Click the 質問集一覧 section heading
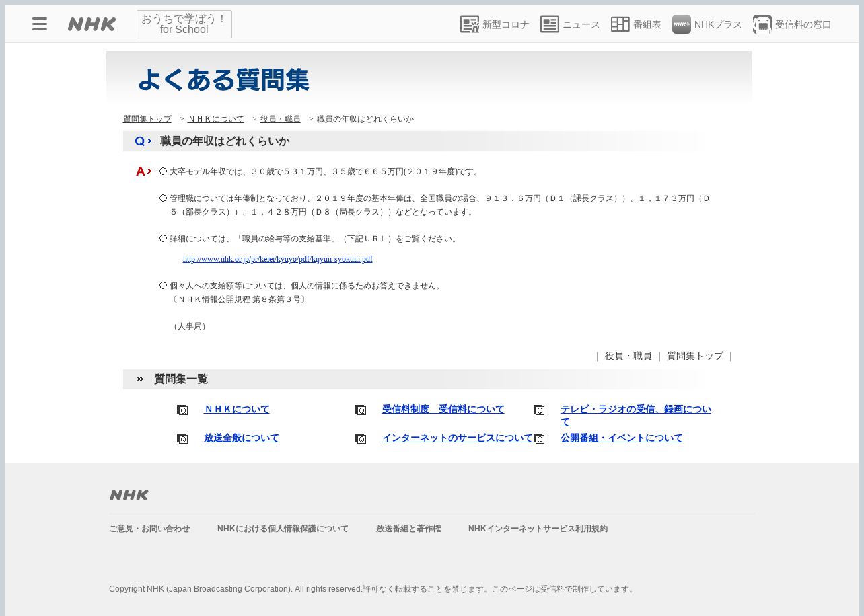The width and height of the screenshot is (864, 616). tap(181, 379)
